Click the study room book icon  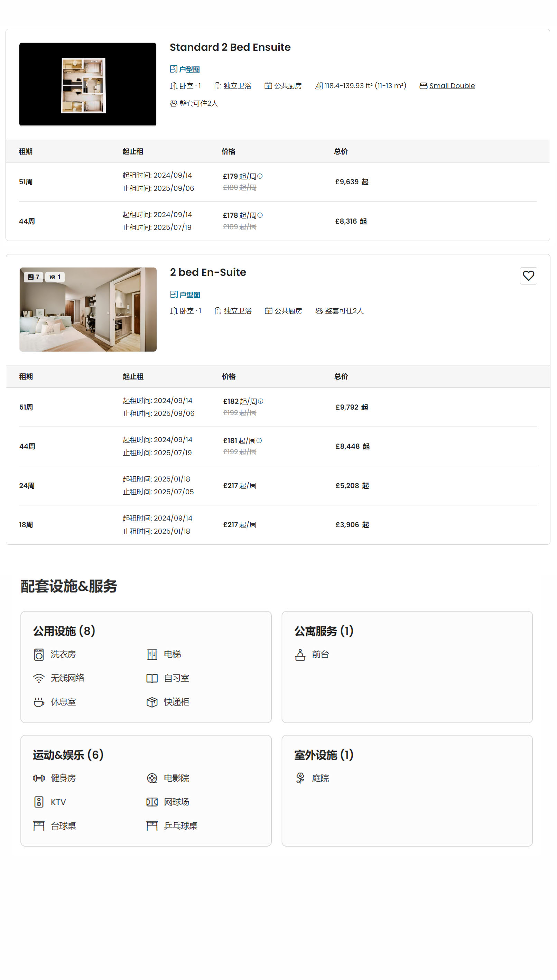click(x=152, y=678)
